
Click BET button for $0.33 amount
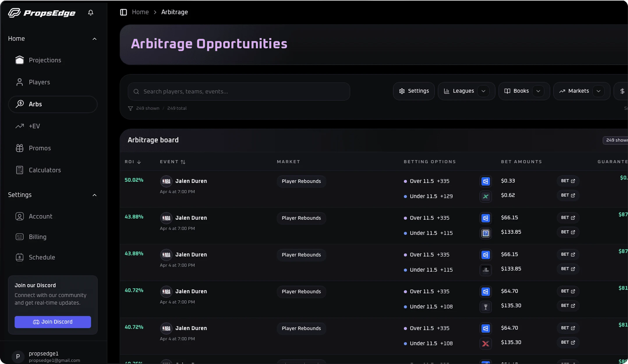click(x=568, y=181)
